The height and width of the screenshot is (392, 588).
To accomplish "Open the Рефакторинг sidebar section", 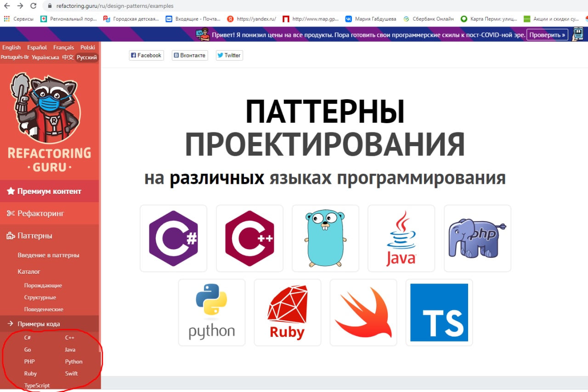I will tap(49, 213).
